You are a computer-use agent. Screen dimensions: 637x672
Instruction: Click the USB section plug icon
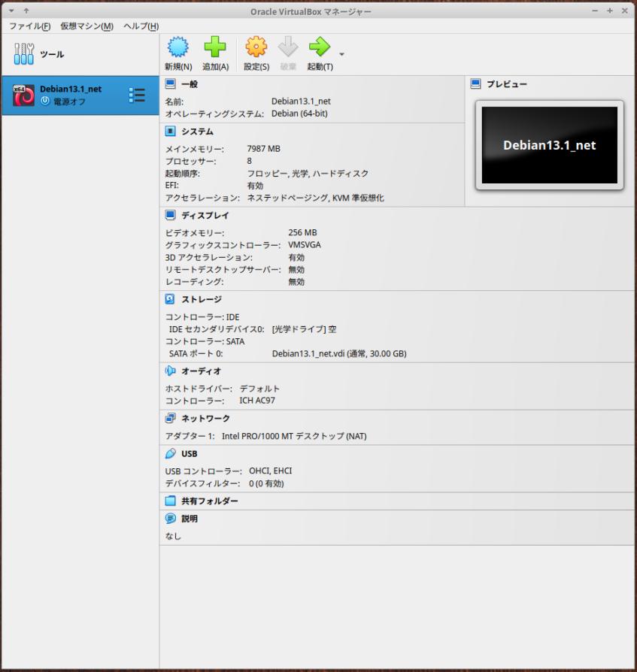tap(170, 453)
